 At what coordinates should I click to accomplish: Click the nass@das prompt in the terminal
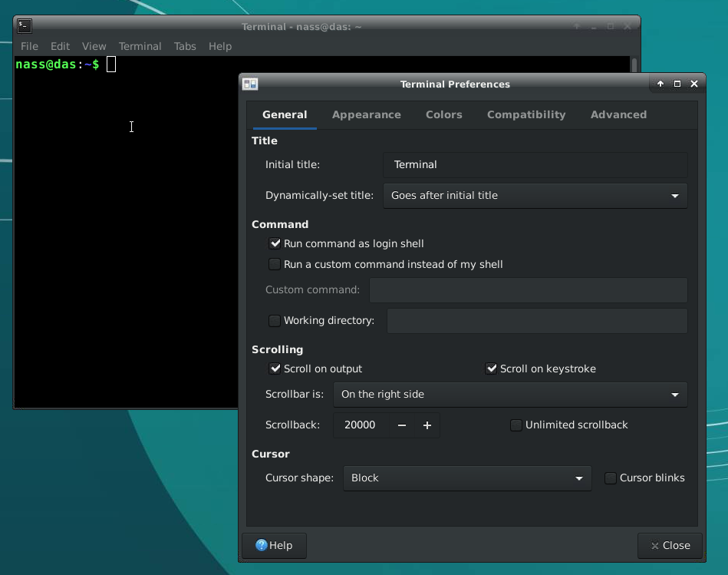click(57, 64)
